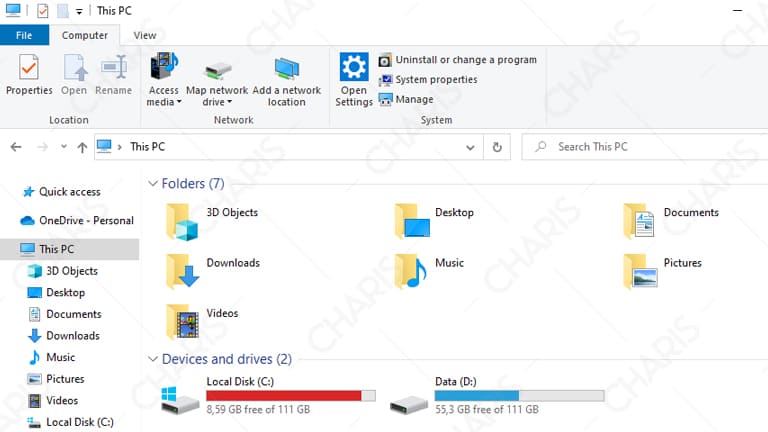Select Local Disk (C:) in sidebar
The height and width of the screenshot is (432, 768).
[70, 422]
